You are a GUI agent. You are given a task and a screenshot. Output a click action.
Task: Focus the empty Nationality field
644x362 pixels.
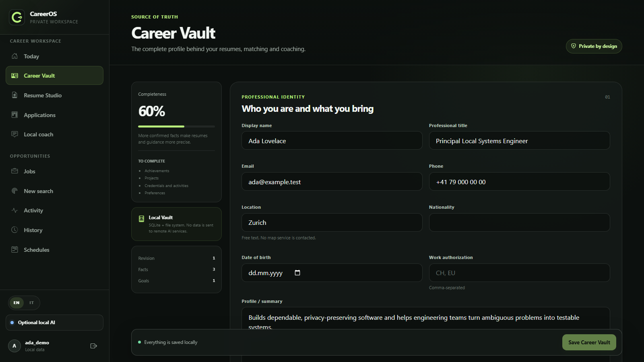click(x=520, y=222)
